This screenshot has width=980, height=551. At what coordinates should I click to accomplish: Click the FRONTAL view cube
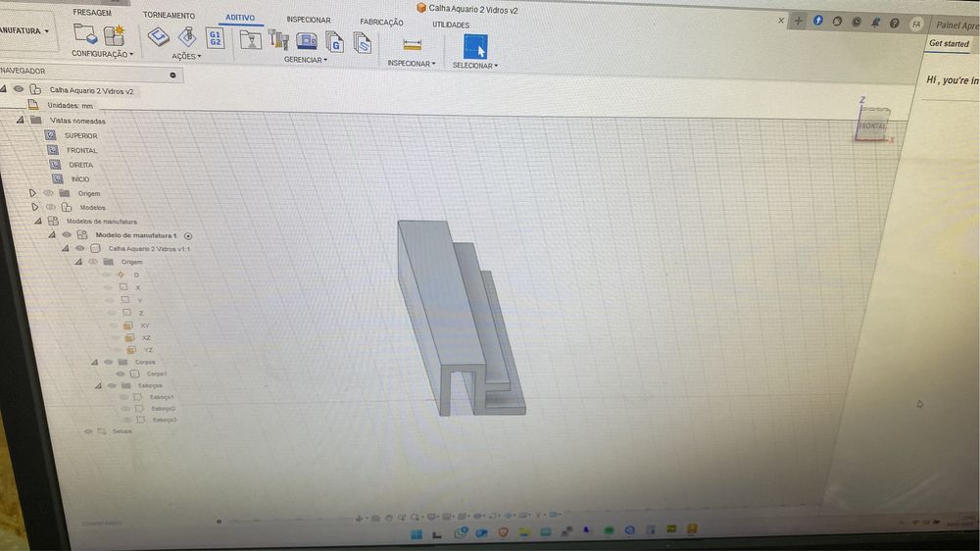872,126
